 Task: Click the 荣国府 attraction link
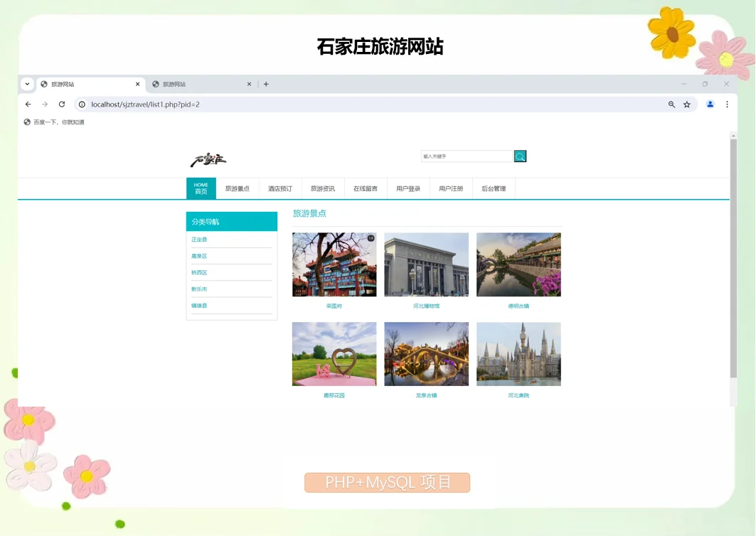(x=334, y=305)
